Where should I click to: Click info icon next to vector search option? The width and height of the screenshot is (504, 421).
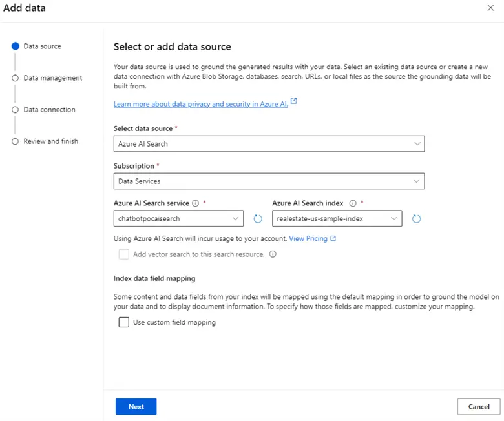(272, 254)
